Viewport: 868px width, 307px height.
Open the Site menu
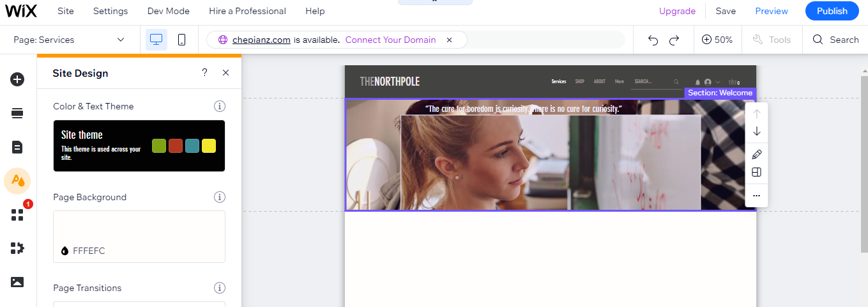tap(66, 11)
